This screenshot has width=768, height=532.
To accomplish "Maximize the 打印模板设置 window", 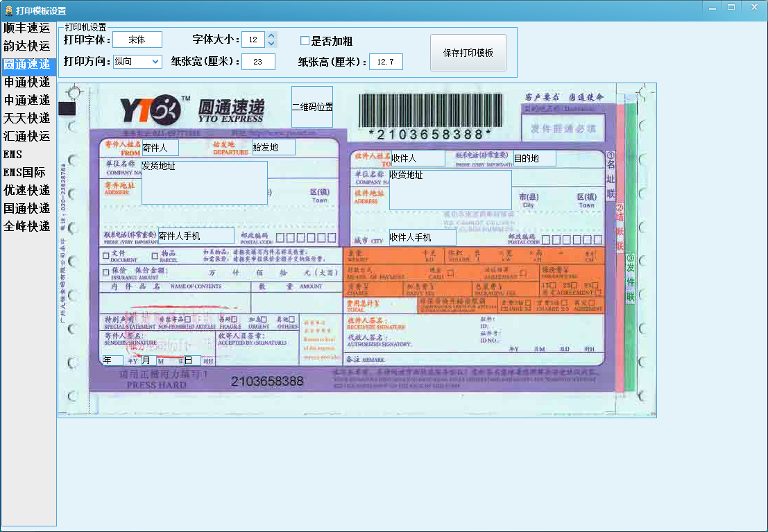I will tap(731, 7).
